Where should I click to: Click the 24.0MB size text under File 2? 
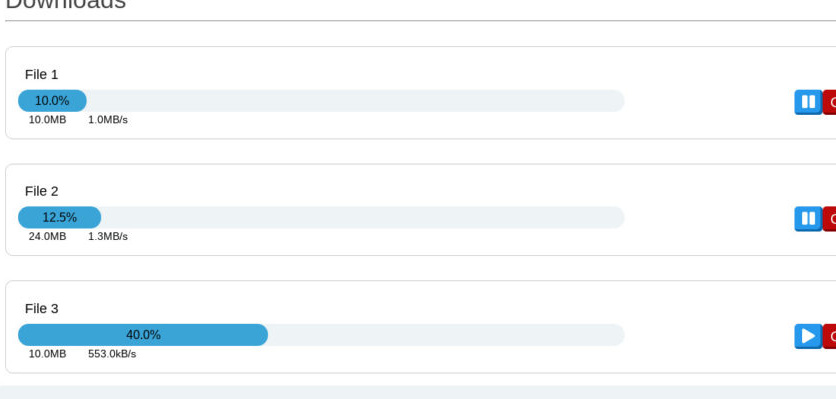47,236
